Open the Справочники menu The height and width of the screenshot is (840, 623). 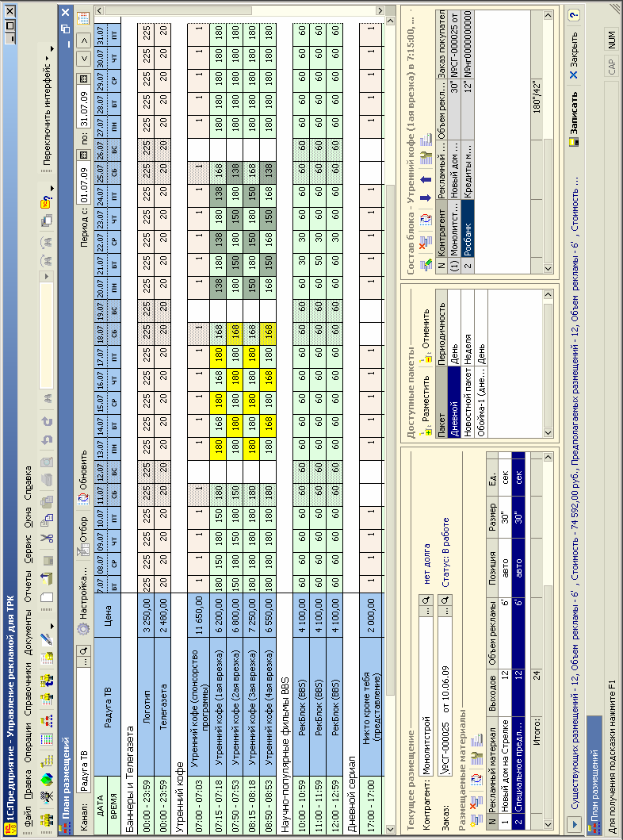(x=28, y=688)
